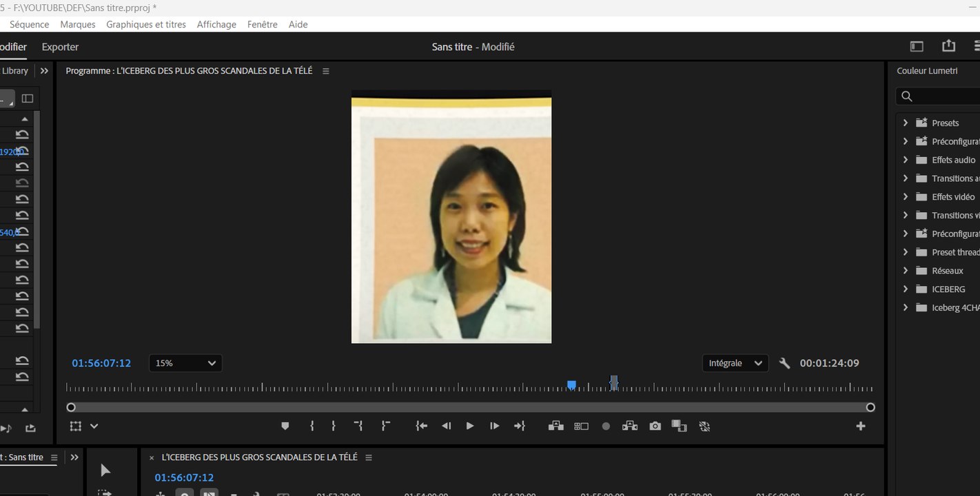This screenshot has width=980, height=496.
Task: Click Go to Out point icon
Action: pos(520,426)
